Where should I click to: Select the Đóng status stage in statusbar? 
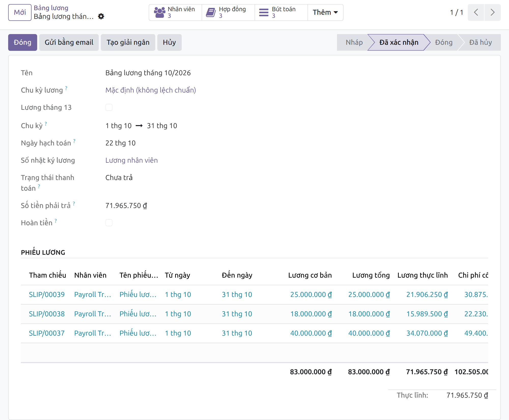tap(444, 42)
